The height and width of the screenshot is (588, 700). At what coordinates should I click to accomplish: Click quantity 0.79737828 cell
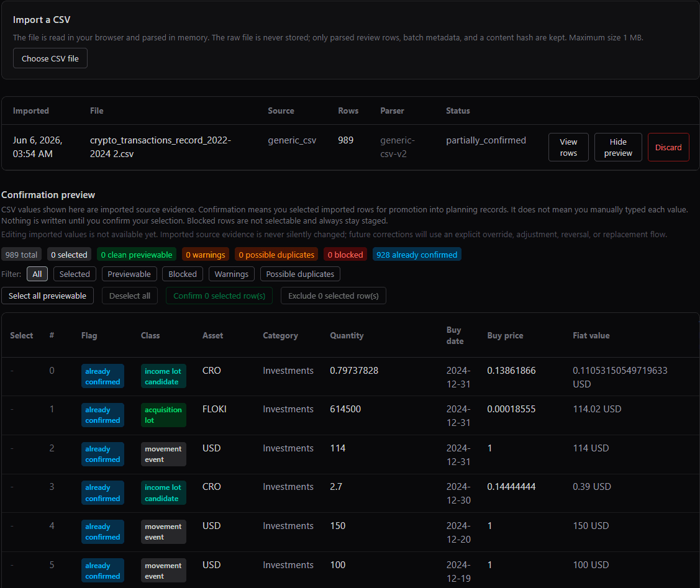(354, 370)
